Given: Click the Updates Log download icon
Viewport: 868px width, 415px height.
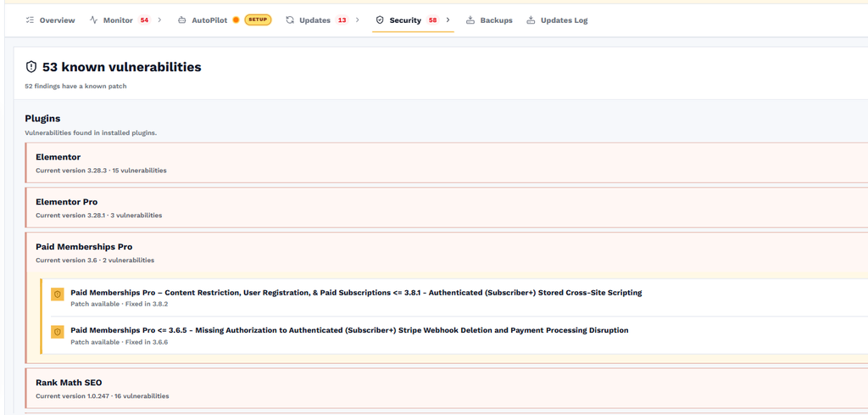Looking at the screenshot, I should point(531,20).
